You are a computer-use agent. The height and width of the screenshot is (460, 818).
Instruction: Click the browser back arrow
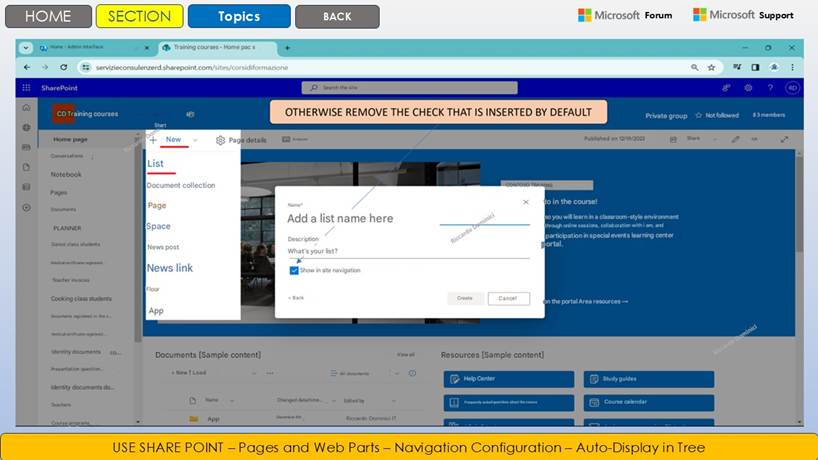point(27,67)
